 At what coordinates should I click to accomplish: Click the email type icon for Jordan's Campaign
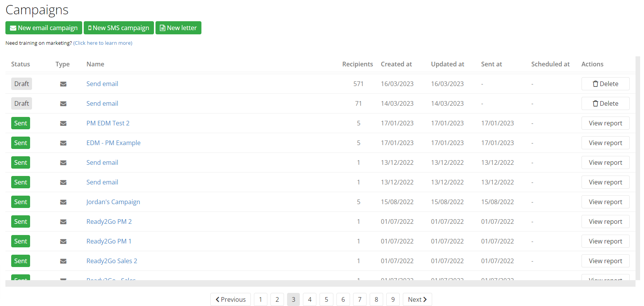point(63,202)
